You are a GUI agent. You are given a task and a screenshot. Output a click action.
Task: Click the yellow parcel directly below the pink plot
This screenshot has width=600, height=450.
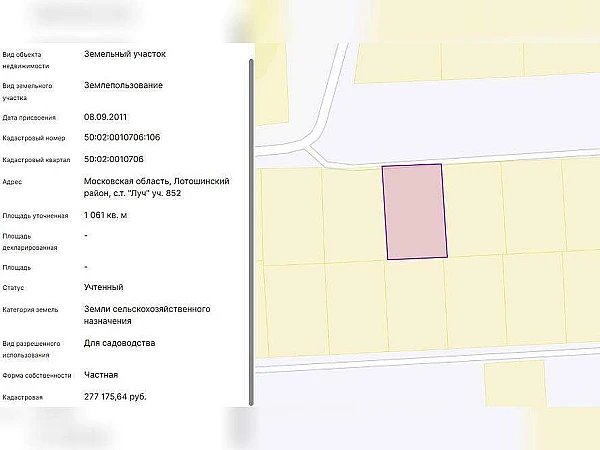415,305
